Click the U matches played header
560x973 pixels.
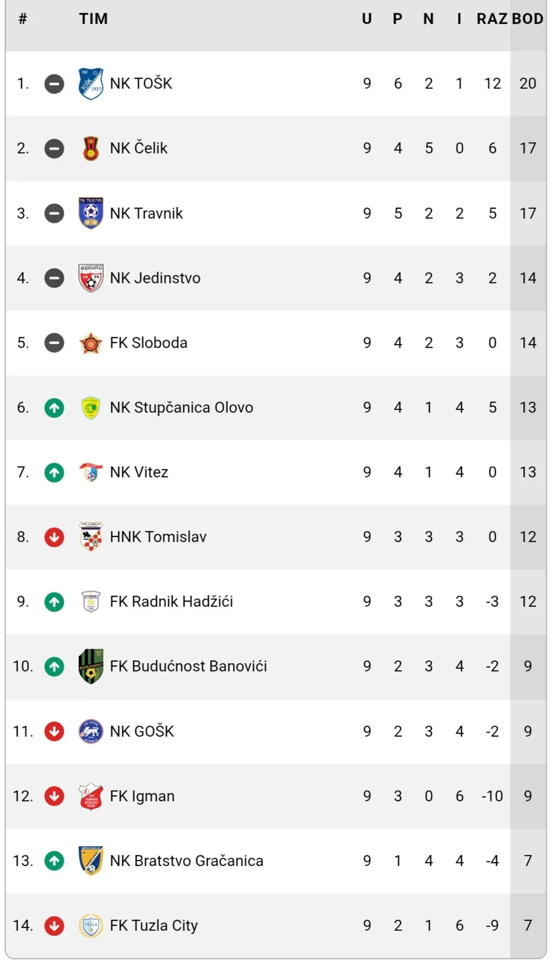(367, 19)
